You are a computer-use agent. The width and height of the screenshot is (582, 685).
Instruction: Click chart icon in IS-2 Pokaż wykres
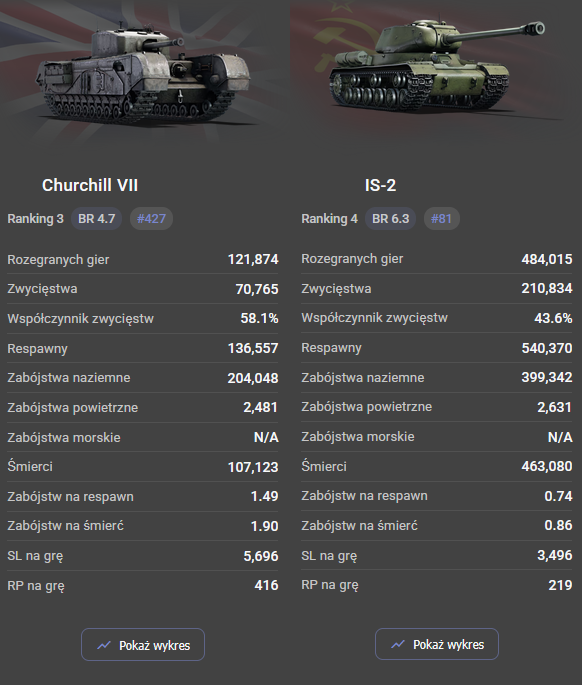point(398,644)
